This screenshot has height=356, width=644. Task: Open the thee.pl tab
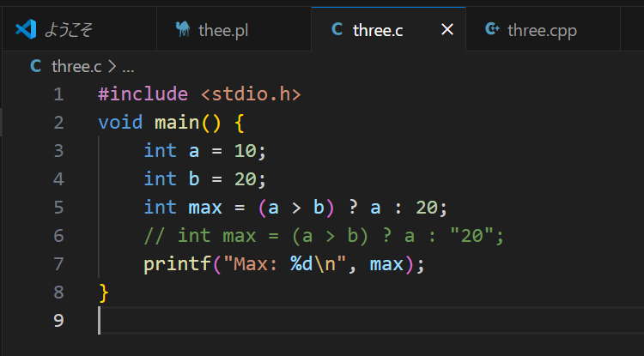[x=225, y=30]
